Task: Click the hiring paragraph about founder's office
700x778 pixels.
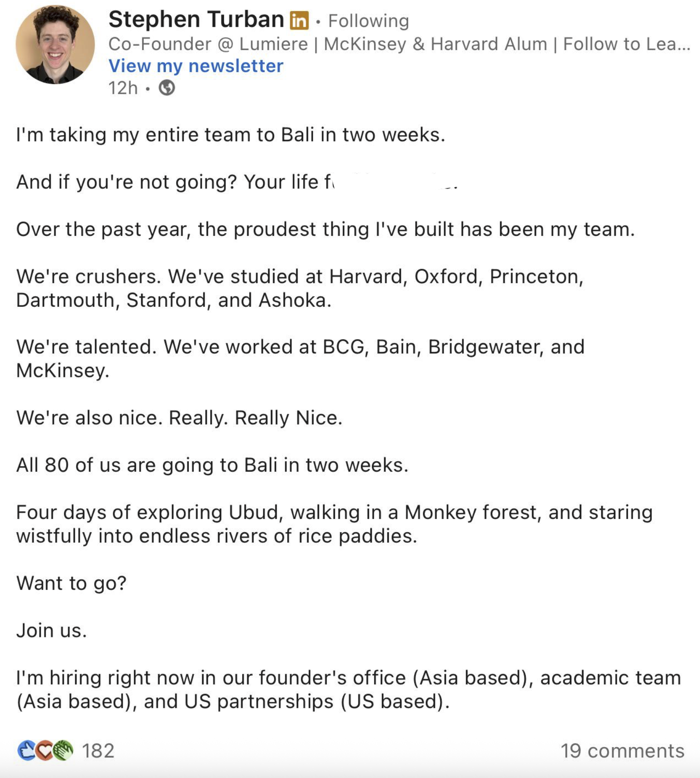Action: tap(348, 690)
